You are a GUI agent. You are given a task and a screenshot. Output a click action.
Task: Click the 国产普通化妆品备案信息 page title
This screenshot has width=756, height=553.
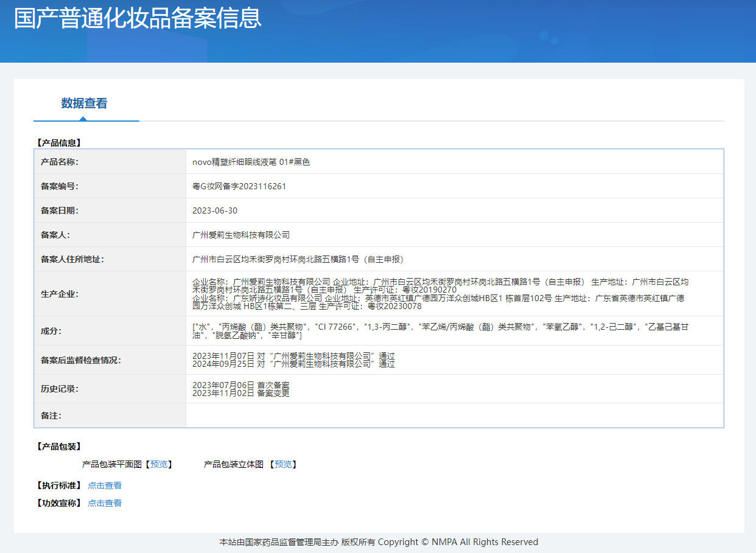pyautogui.click(x=138, y=18)
